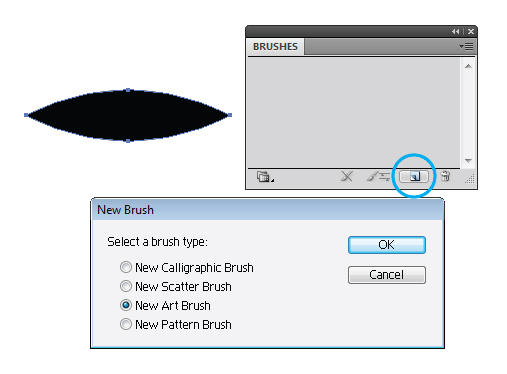Open Options of Selected Object icon

[x=378, y=176]
